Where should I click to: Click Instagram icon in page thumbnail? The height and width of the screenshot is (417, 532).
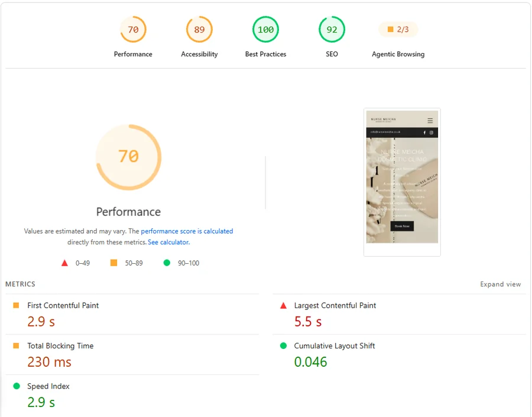click(432, 132)
